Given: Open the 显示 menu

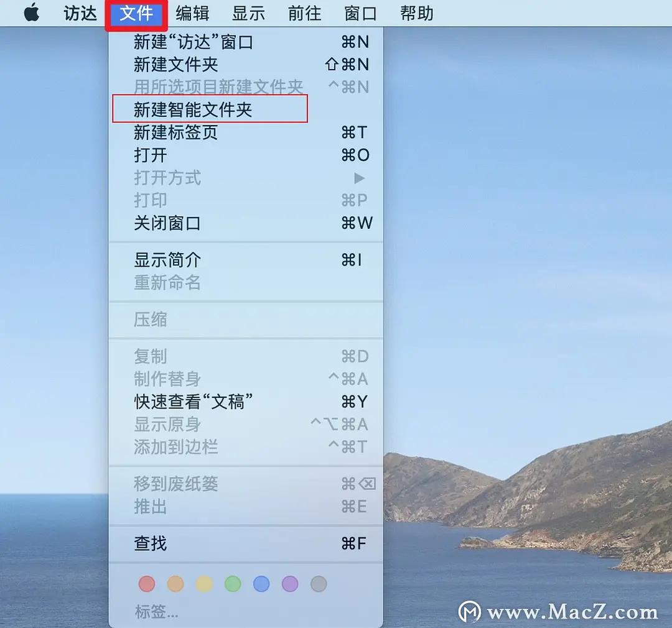Looking at the screenshot, I should click(248, 14).
